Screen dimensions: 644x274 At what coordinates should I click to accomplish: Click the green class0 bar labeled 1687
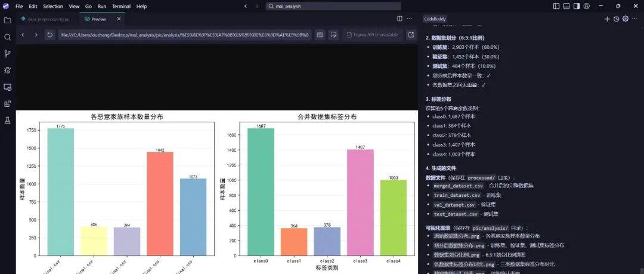tap(261, 192)
